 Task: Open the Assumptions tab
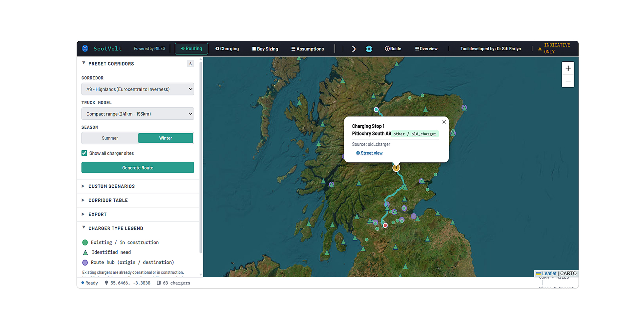point(308,49)
